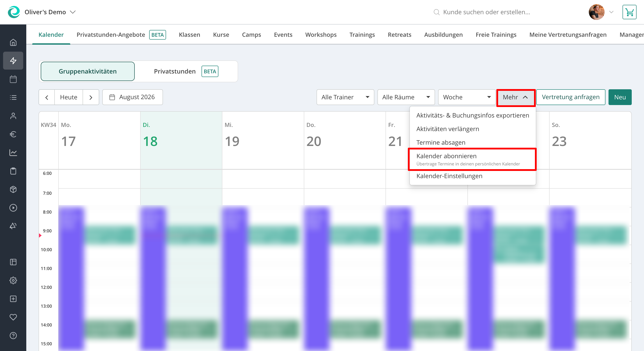Viewport: 644px width, 351px height.
Task: Click the search magnifier icon
Action: click(437, 12)
